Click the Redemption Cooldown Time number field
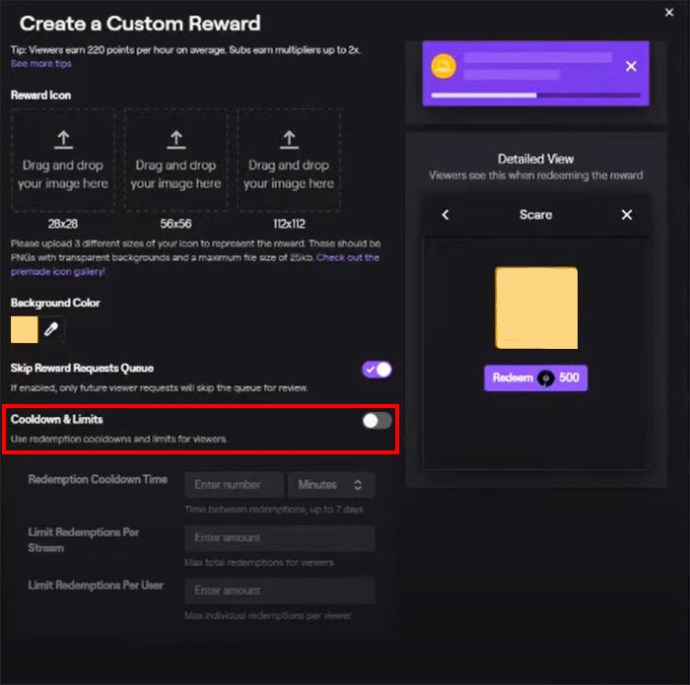This screenshot has height=685, width=690. tap(235, 484)
